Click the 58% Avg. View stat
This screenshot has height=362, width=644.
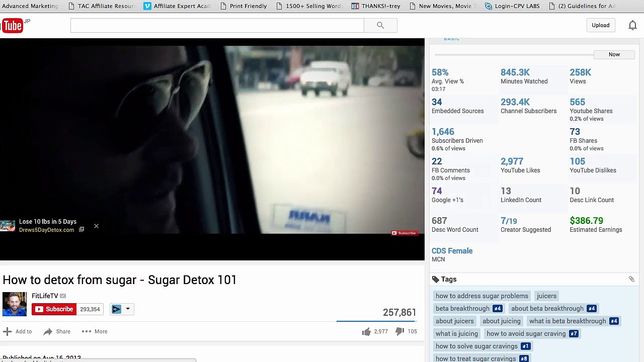click(448, 80)
